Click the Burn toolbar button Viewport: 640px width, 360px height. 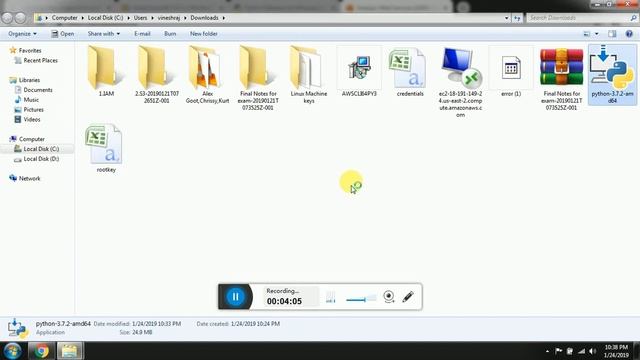pos(170,34)
